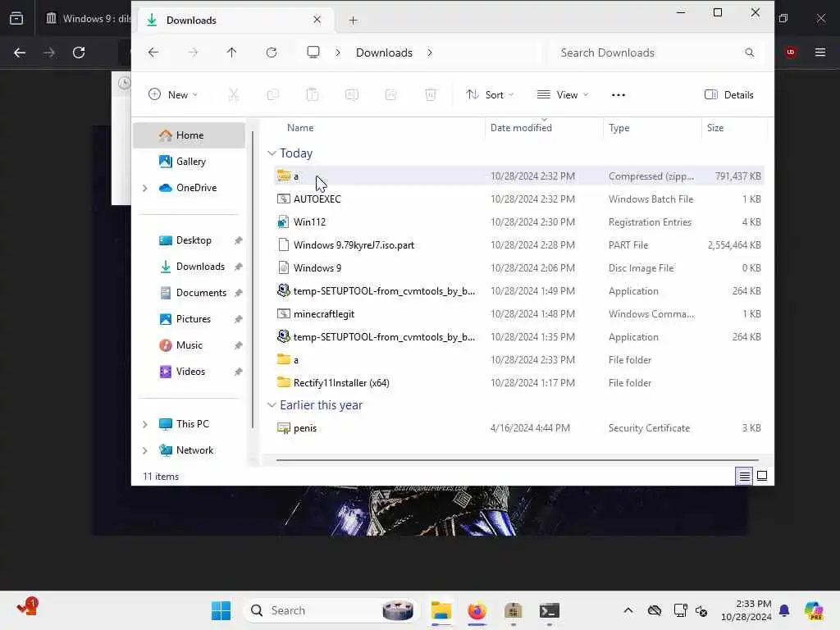Screen dimensions: 840x630
Task: Select the AUTOEXEC batch file
Action: (x=518, y=199)
